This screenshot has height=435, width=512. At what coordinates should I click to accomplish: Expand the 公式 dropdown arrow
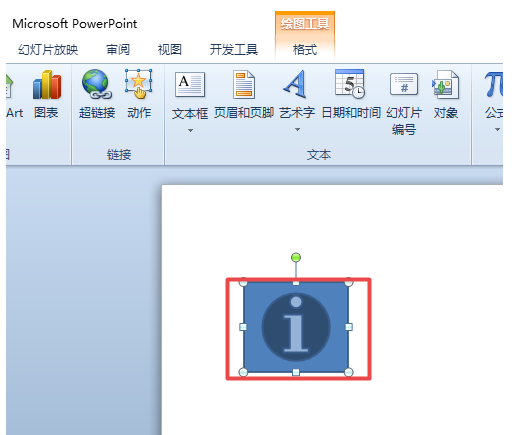click(x=497, y=129)
